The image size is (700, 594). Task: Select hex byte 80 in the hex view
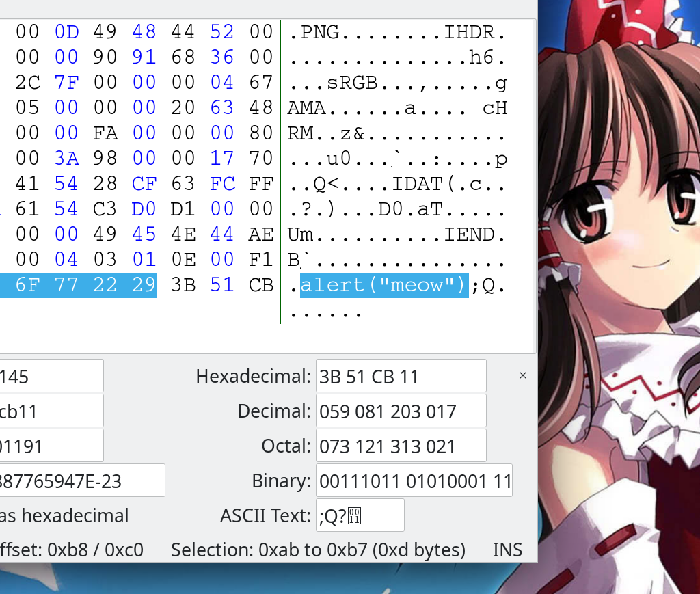point(261,133)
